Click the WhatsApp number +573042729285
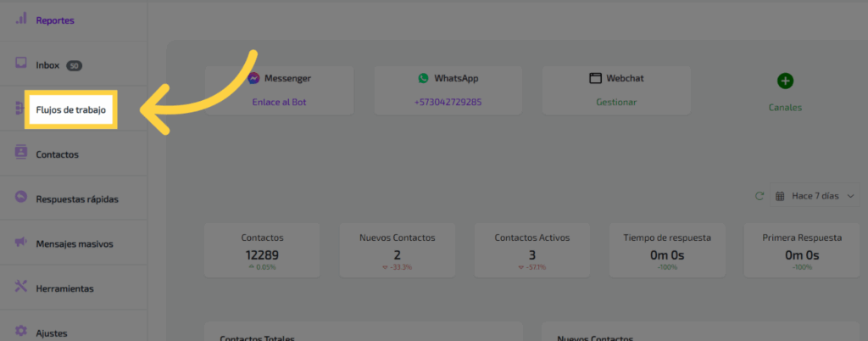This screenshot has width=868, height=341. coord(448,103)
